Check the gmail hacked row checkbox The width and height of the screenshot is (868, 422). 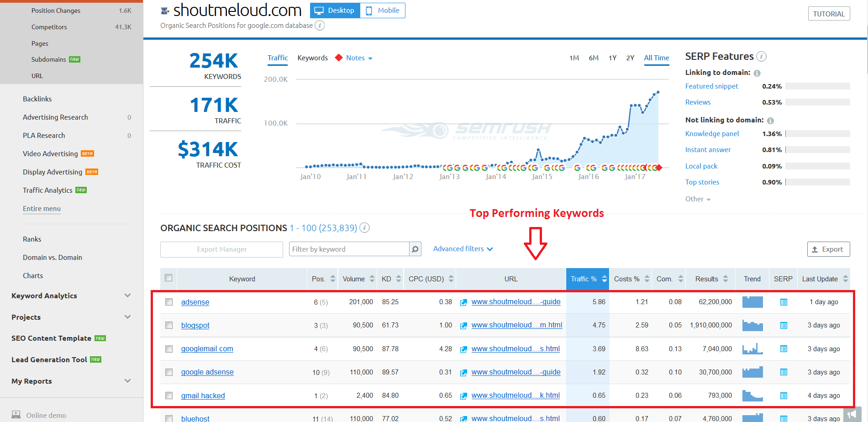click(169, 396)
